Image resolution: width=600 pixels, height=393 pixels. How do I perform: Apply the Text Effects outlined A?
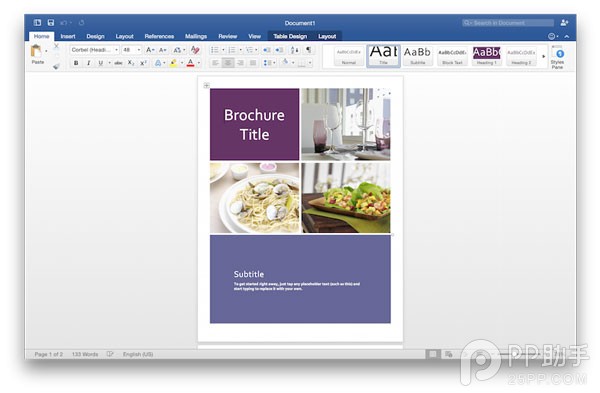click(158, 63)
